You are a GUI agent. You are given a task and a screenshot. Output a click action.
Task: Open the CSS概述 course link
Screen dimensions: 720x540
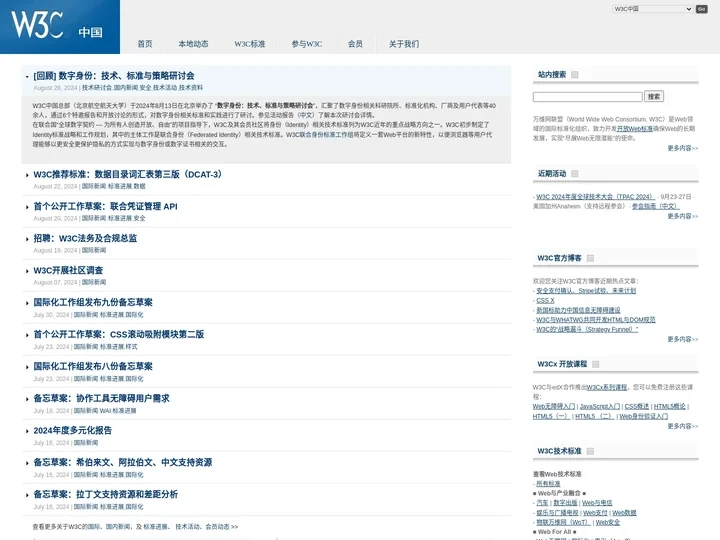[637, 406]
